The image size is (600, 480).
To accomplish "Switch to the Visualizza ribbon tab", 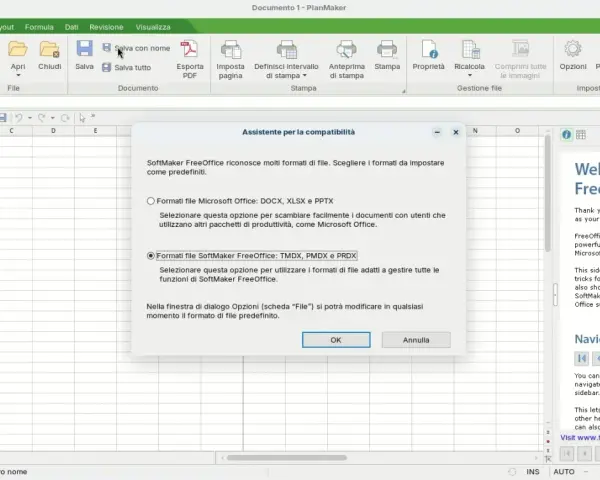I will tap(153, 27).
